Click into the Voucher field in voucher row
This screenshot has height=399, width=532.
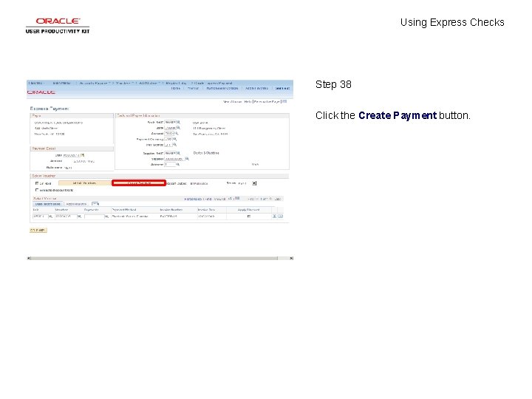(x=66, y=216)
